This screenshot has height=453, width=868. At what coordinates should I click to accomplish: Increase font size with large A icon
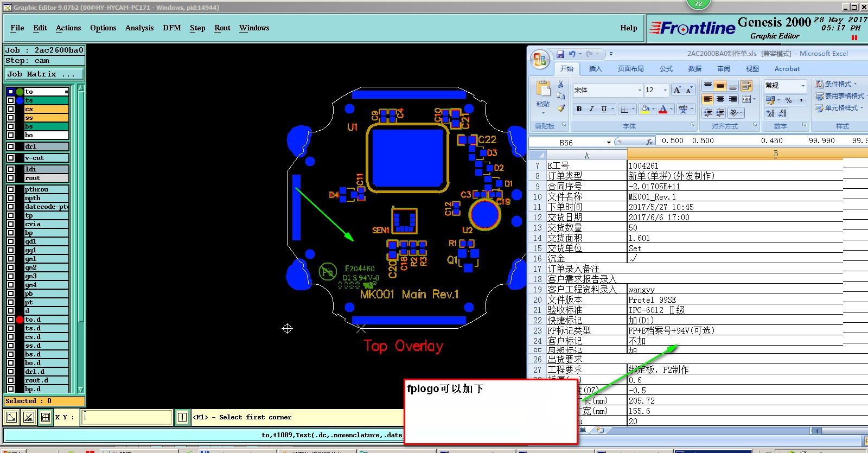coord(677,90)
